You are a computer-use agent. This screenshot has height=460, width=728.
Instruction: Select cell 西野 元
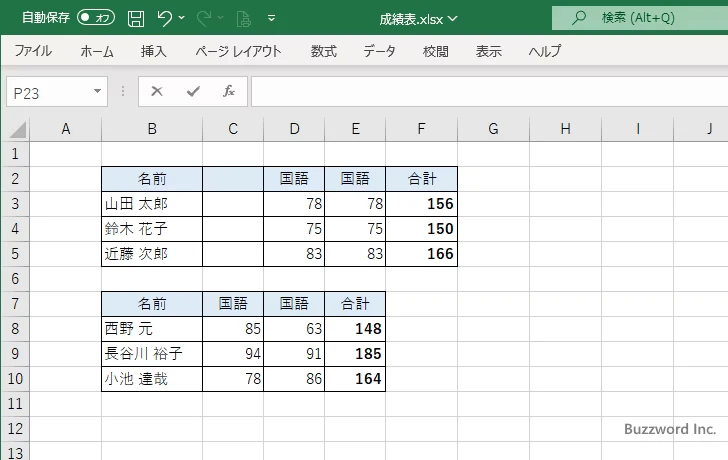coord(152,329)
